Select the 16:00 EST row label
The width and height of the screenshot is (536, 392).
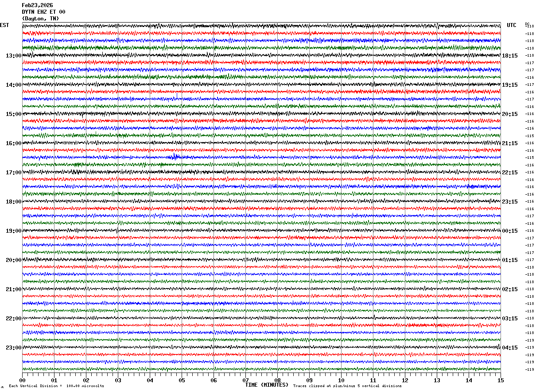click(x=13, y=143)
